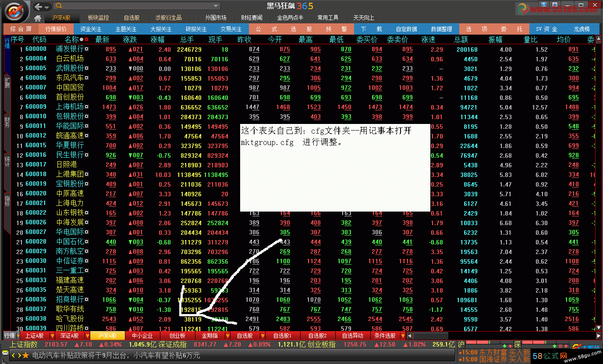Open 财经要闻 top tab
Image resolution: width=603 pixels, height=364 pixels.
[252, 18]
